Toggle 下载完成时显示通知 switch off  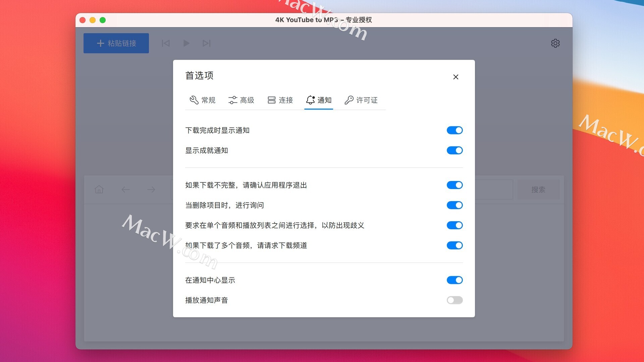click(454, 130)
